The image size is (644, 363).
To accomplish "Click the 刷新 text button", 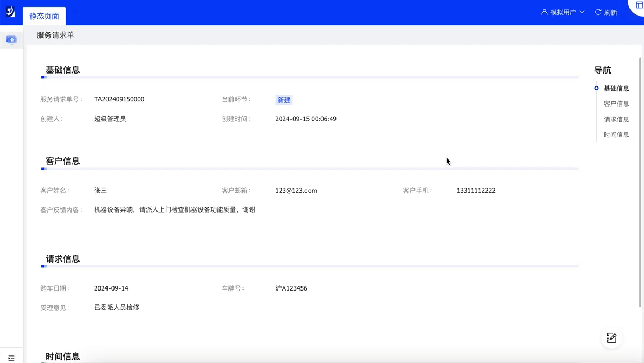I will coord(610,12).
